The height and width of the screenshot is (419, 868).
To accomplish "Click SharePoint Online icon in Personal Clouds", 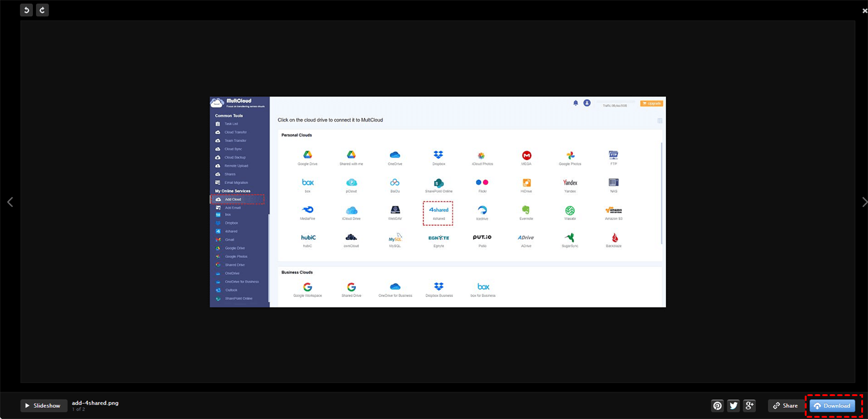I will click(x=438, y=182).
